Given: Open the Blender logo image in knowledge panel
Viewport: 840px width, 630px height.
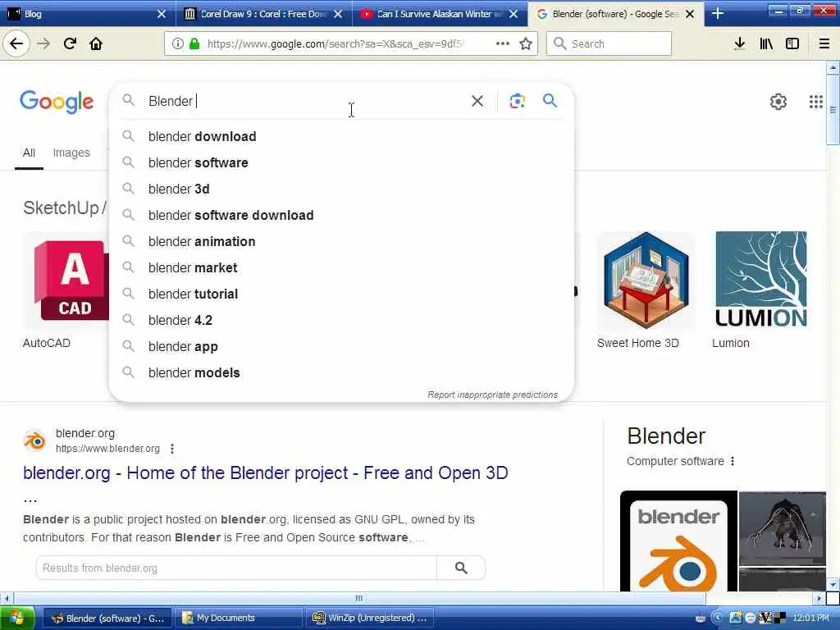Looking at the screenshot, I should tap(678, 541).
